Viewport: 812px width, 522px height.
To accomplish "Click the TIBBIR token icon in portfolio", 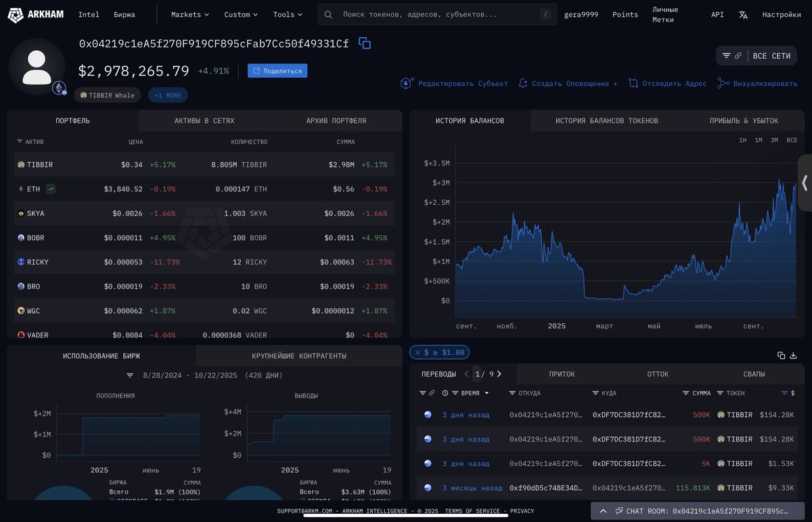I will tap(21, 165).
